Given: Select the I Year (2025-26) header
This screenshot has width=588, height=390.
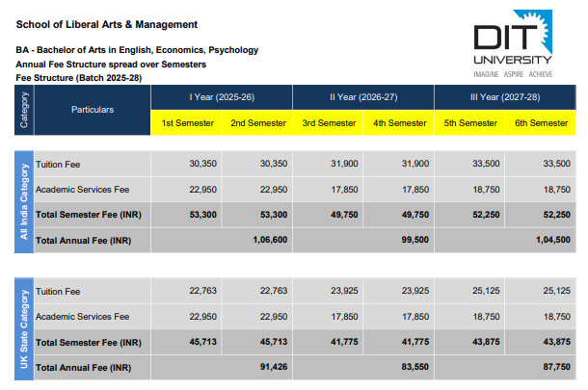Looking at the screenshot, I should point(222,97).
